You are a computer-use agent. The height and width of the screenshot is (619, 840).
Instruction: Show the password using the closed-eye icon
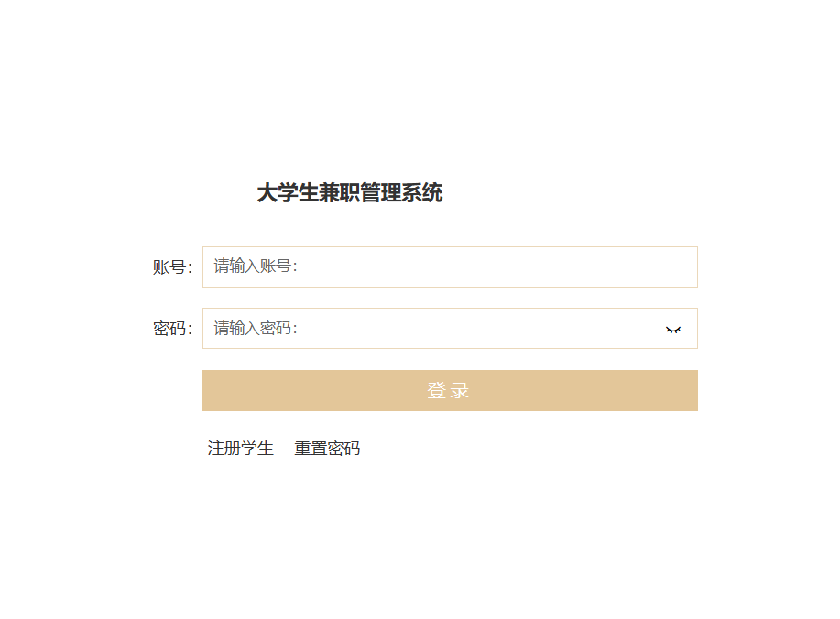click(x=673, y=330)
